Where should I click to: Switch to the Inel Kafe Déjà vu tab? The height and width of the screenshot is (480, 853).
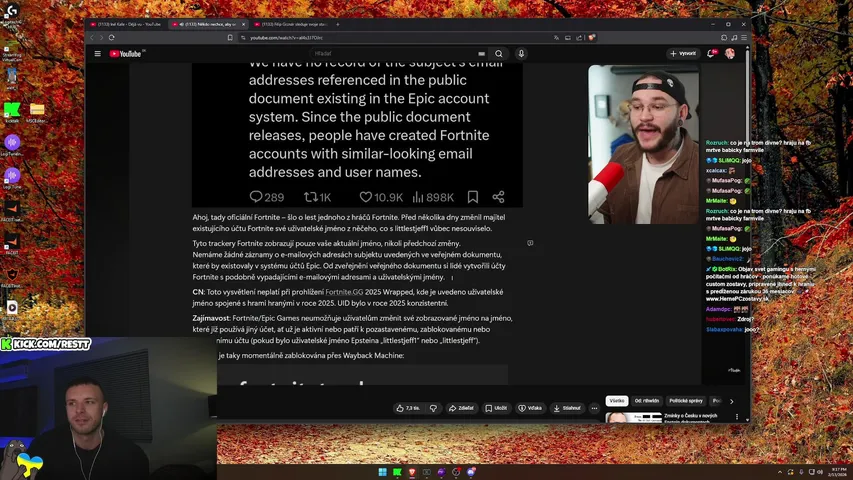126,24
